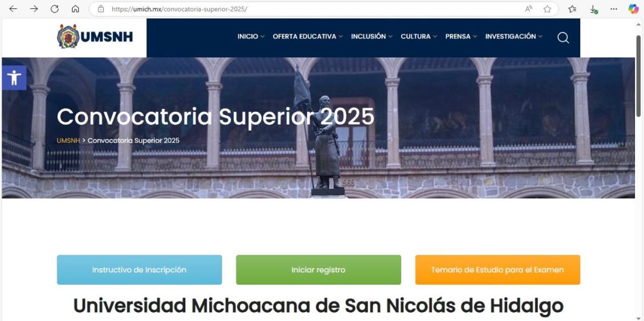Expand the INVESTIGACIÓN dropdown menu
This screenshot has width=644, height=321.
pyautogui.click(x=513, y=36)
